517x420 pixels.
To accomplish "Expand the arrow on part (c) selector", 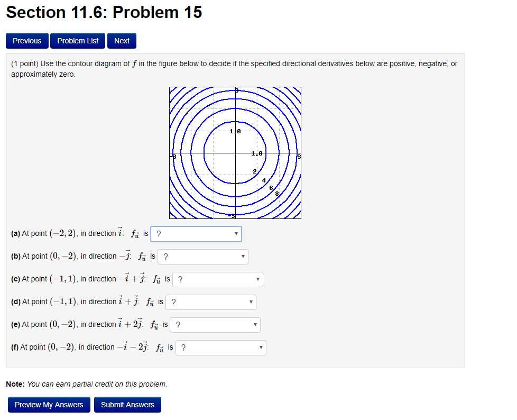I will click(x=258, y=279).
